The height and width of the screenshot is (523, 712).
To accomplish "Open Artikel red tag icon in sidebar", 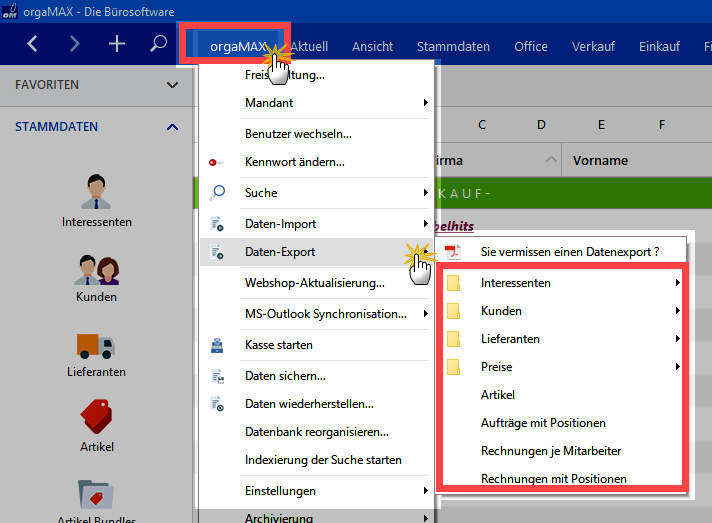I will pyautogui.click(x=96, y=416).
